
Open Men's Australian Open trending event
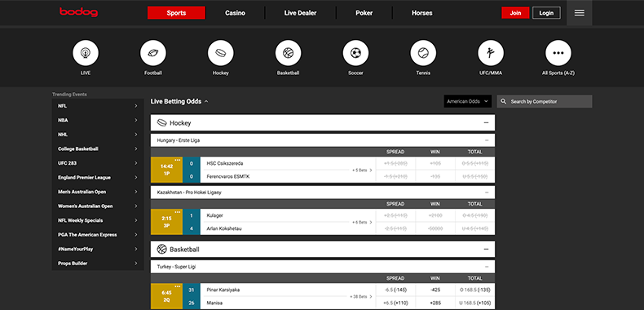click(x=98, y=192)
